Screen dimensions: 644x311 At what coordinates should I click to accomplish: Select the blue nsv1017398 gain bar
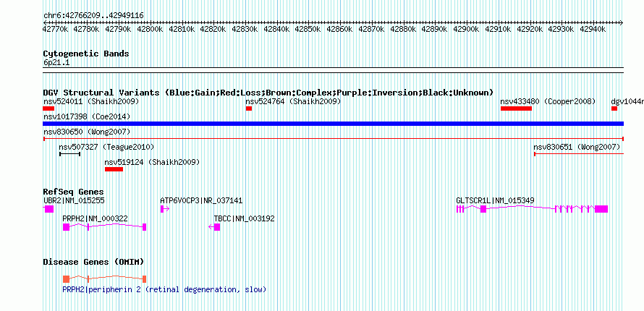click(334, 124)
